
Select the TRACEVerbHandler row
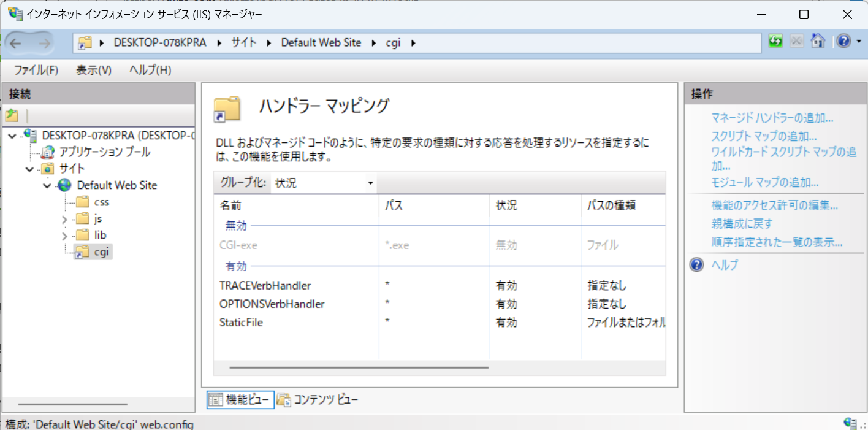pyautogui.click(x=440, y=286)
